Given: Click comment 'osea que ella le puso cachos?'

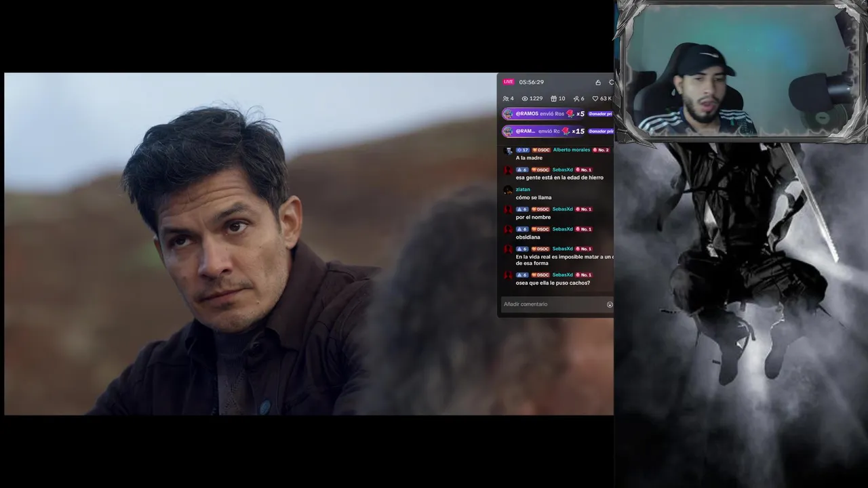Looking at the screenshot, I should tap(553, 283).
